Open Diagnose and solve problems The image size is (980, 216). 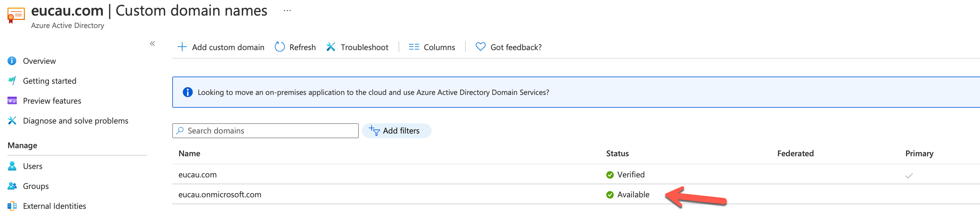(x=75, y=121)
